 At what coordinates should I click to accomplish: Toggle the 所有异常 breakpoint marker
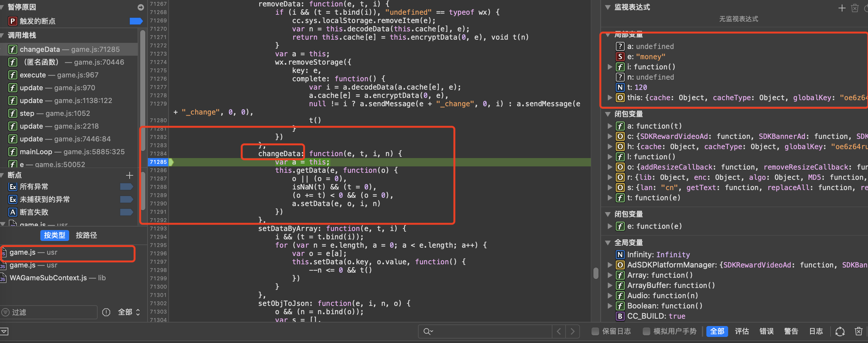coord(126,187)
